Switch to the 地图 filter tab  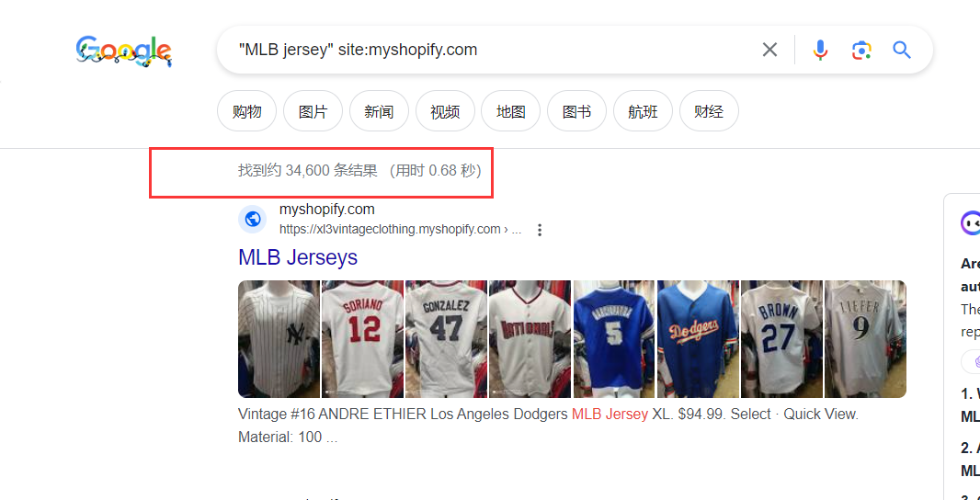click(510, 111)
